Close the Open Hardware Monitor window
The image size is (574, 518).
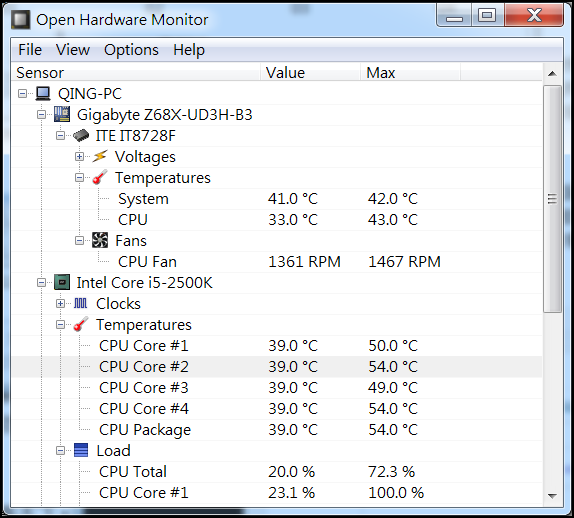click(534, 16)
